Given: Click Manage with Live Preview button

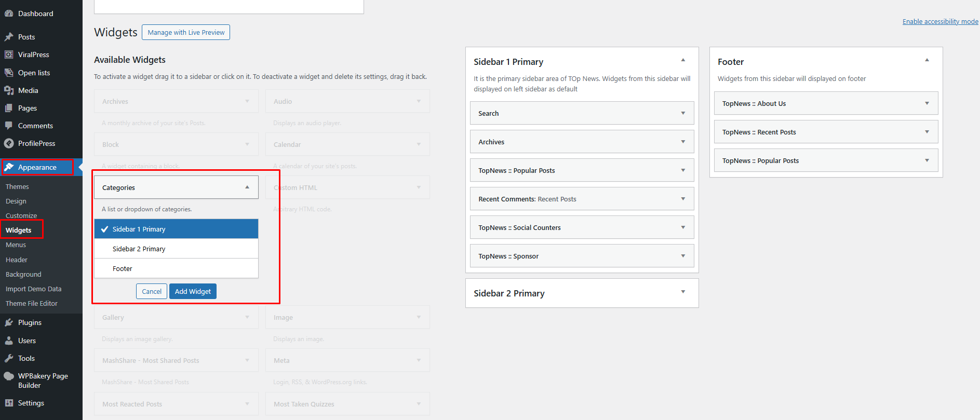Looking at the screenshot, I should tap(186, 32).
